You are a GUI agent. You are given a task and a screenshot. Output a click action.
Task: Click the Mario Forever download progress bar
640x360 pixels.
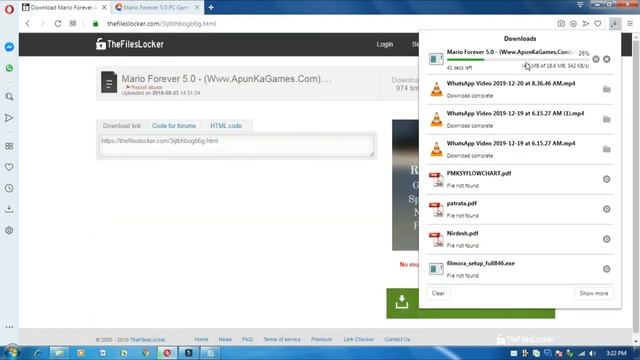pos(518,60)
